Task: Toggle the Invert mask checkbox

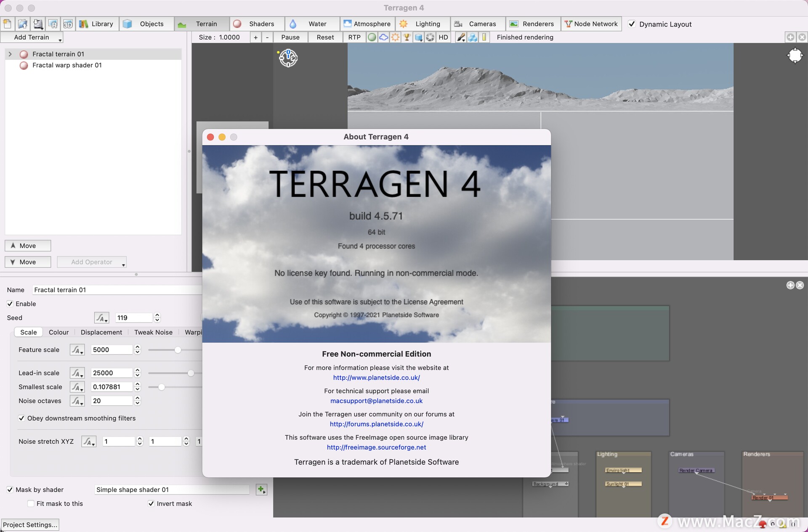Action: (151, 503)
